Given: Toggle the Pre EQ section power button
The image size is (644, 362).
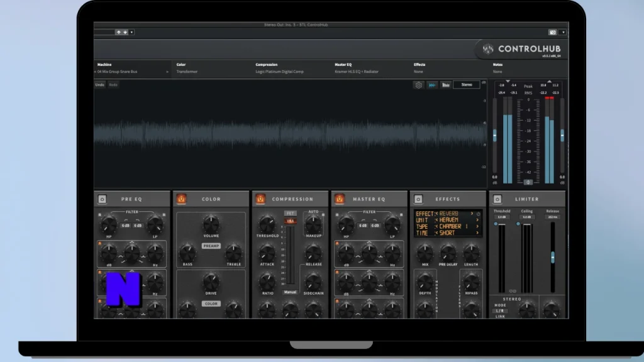Looking at the screenshot, I should pos(103,199).
